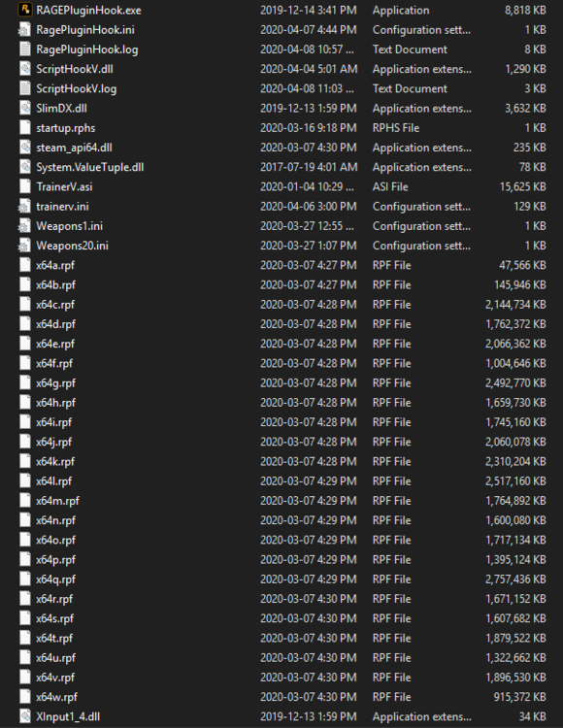Click the size value 915,372 KB
The image size is (563, 728).
[520, 696]
